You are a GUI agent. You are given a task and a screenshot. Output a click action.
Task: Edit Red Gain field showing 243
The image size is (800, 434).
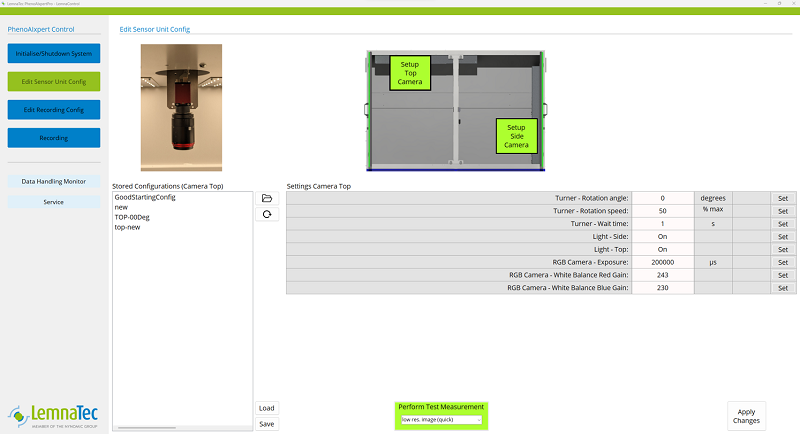pyautogui.click(x=663, y=275)
